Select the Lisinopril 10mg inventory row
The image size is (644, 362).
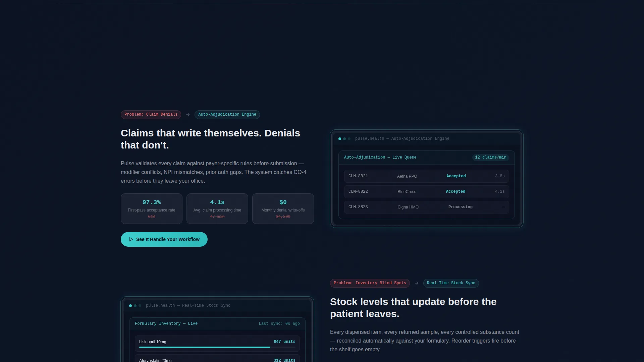tap(217, 344)
